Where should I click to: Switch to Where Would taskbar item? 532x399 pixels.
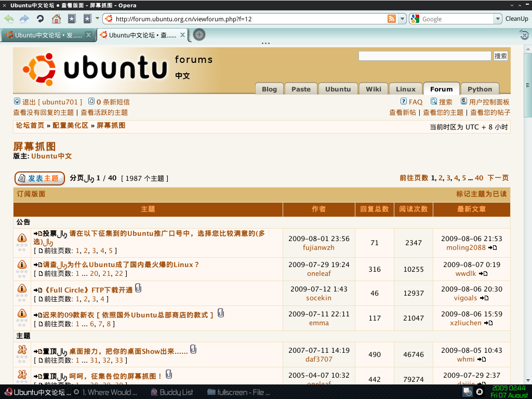click(106, 392)
